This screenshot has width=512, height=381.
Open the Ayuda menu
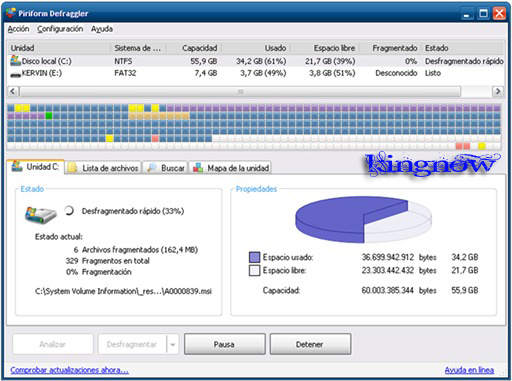click(102, 29)
